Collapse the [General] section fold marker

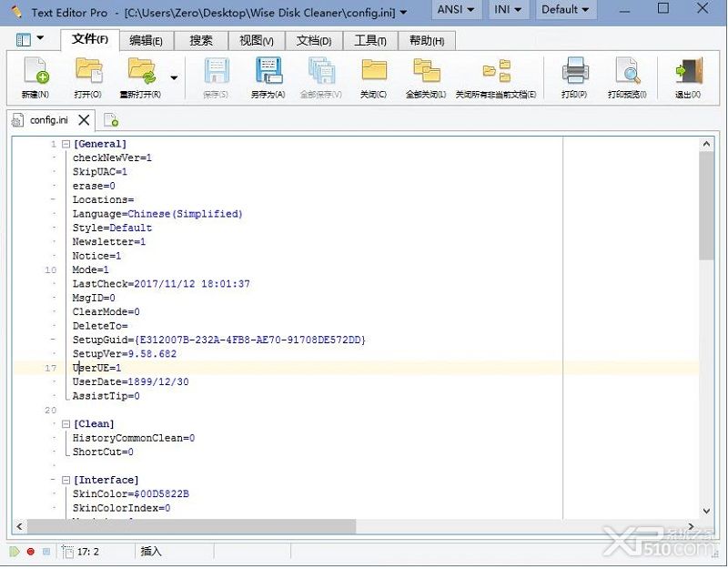pyautogui.click(x=66, y=145)
